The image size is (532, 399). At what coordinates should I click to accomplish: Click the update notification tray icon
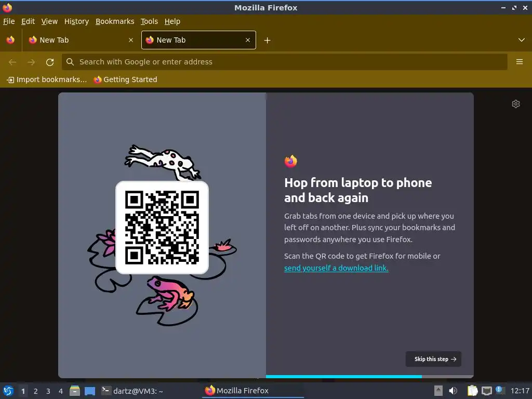click(499, 390)
